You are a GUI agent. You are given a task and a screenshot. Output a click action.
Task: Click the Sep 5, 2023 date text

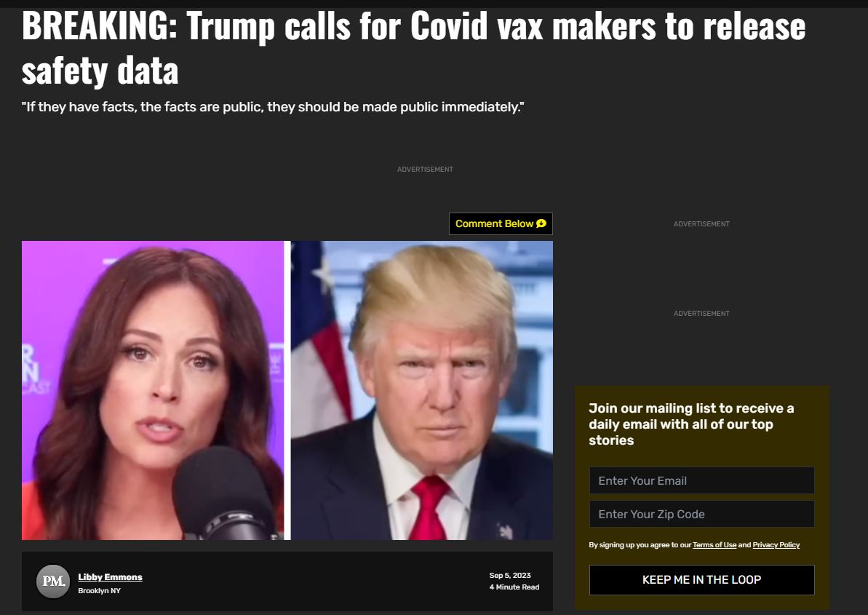pos(510,576)
